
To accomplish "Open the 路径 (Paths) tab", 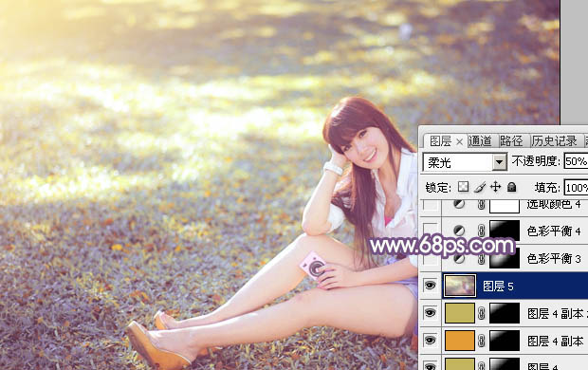I will pyautogui.click(x=511, y=141).
